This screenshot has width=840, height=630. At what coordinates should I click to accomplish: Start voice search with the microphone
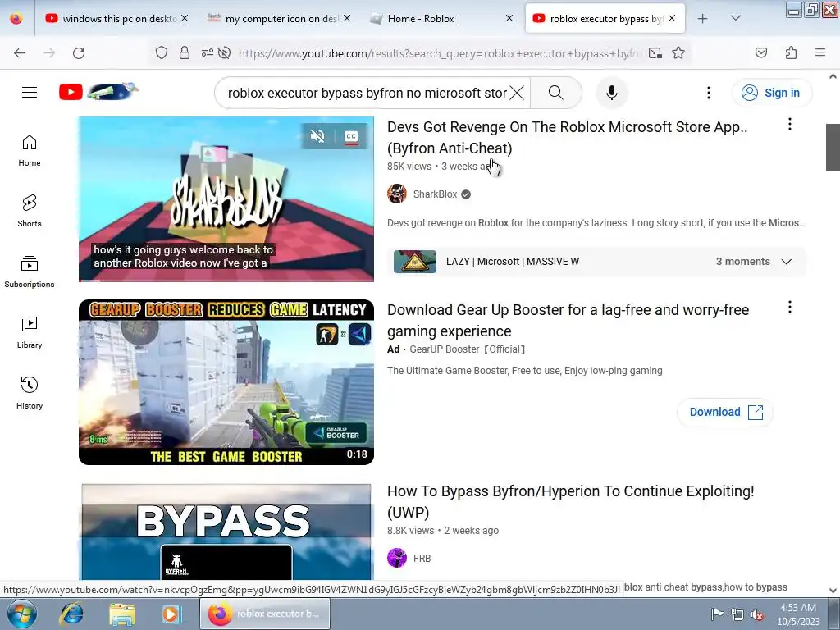click(612, 93)
